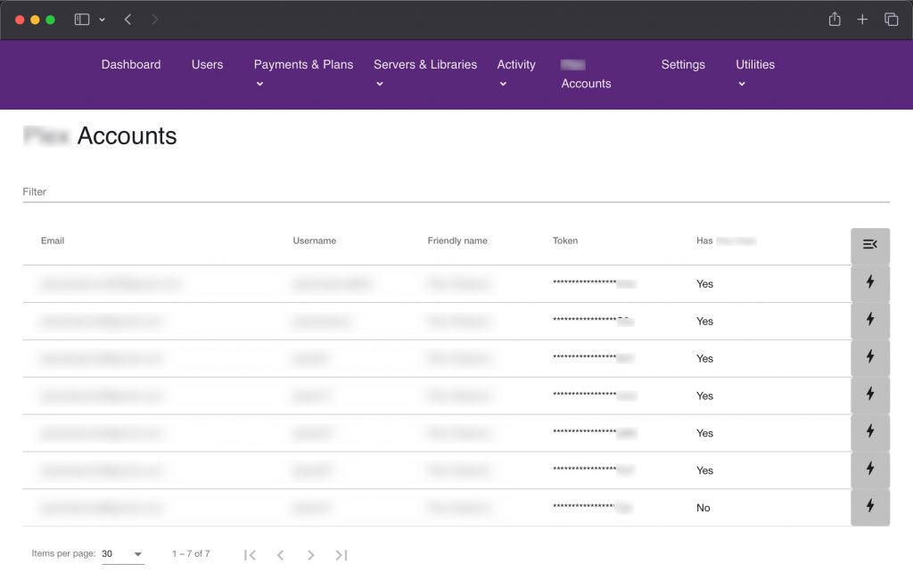Click the lightning bolt action in last row
The image size is (913, 588).
(x=870, y=506)
